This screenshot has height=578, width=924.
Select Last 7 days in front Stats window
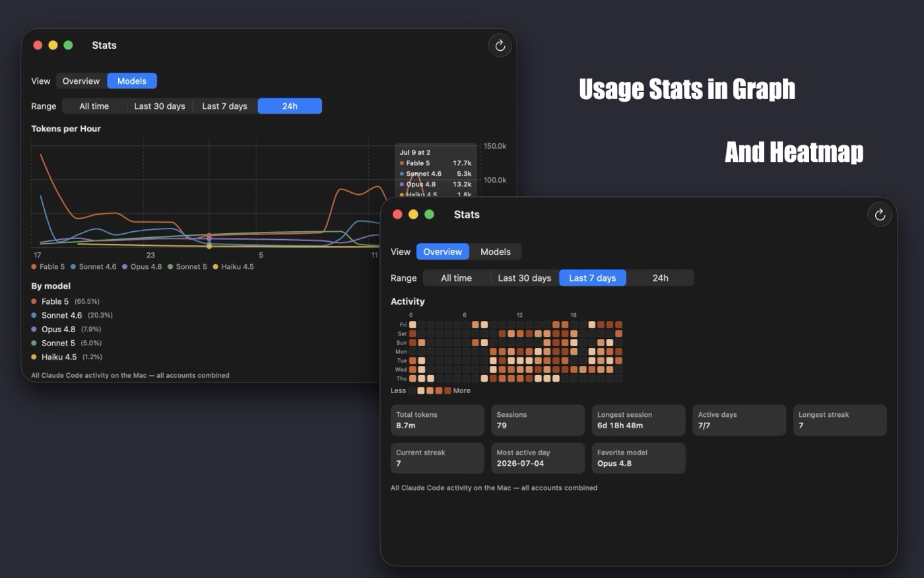point(593,278)
